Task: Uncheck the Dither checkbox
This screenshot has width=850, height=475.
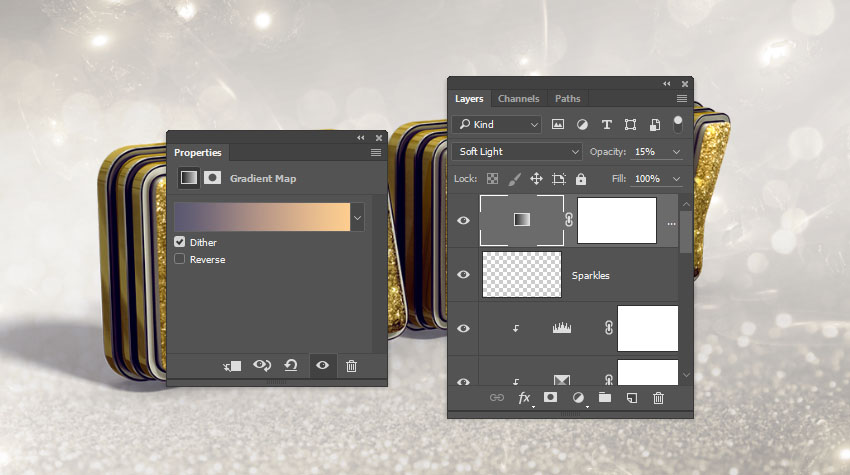Action: 180,242
